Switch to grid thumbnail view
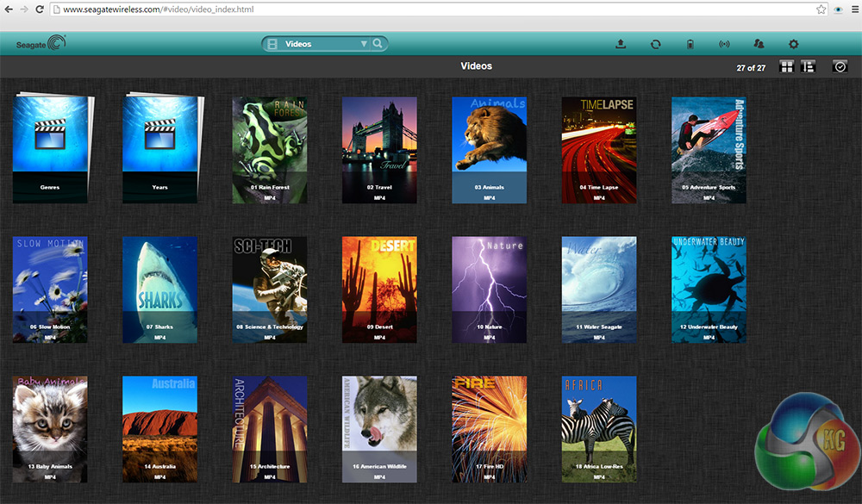Screen dimensions: 862x504 pyautogui.click(x=786, y=67)
